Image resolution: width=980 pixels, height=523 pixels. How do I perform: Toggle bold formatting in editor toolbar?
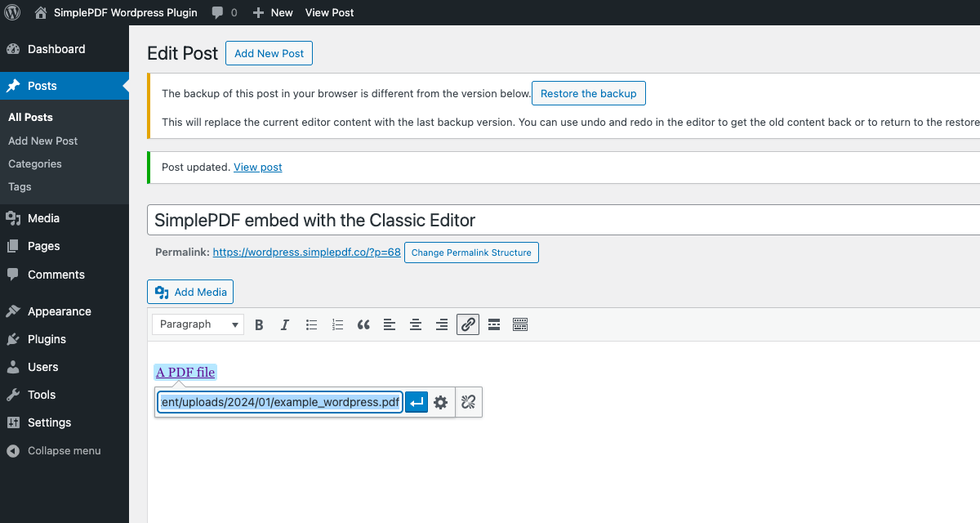[259, 324]
